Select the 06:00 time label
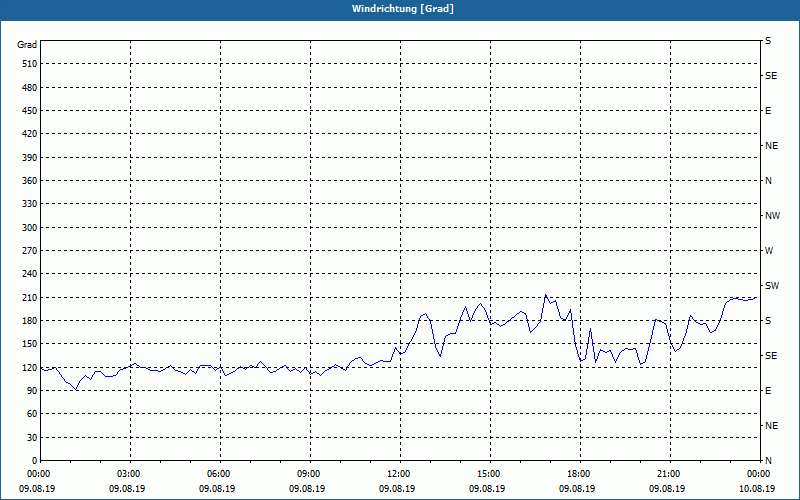800x500 pixels. click(220, 474)
